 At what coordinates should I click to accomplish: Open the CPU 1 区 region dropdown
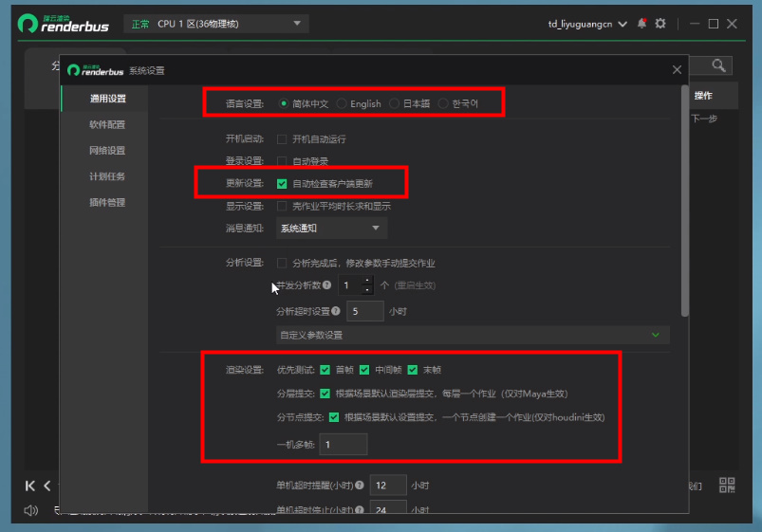(216, 24)
